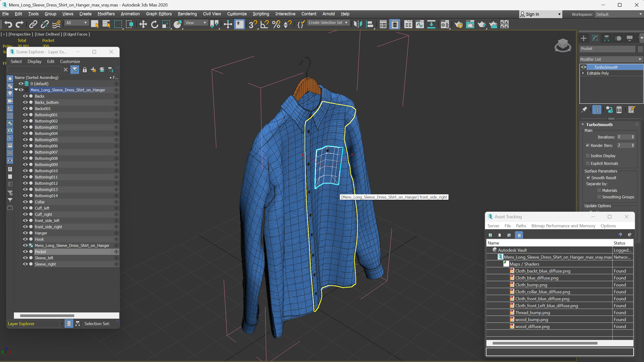Open the Render Setup dialog icon

pos(458,24)
